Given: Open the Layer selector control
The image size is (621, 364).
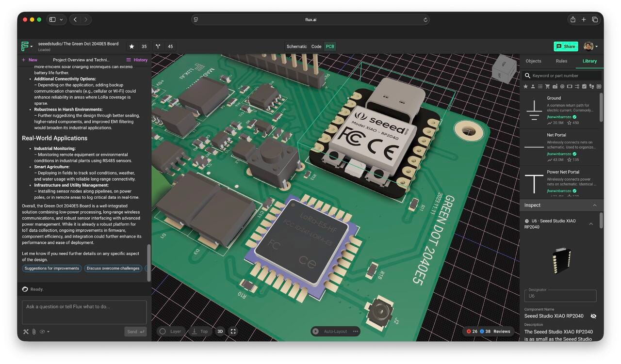Looking at the screenshot, I should point(170,332).
